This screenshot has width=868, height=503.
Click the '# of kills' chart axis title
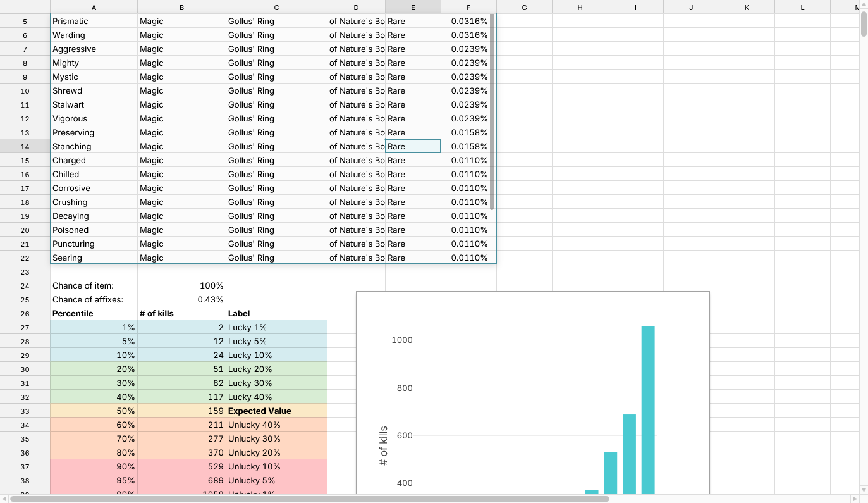tap(383, 446)
